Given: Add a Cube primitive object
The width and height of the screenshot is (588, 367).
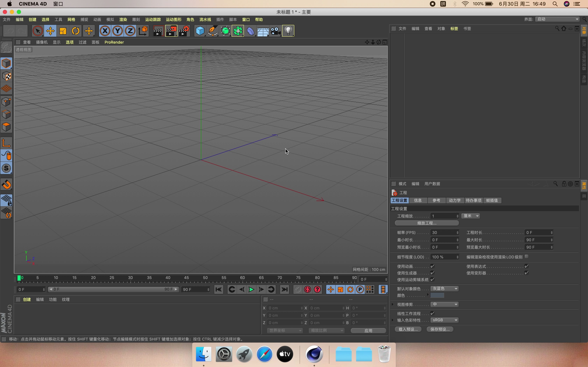Looking at the screenshot, I should [x=200, y=31].
